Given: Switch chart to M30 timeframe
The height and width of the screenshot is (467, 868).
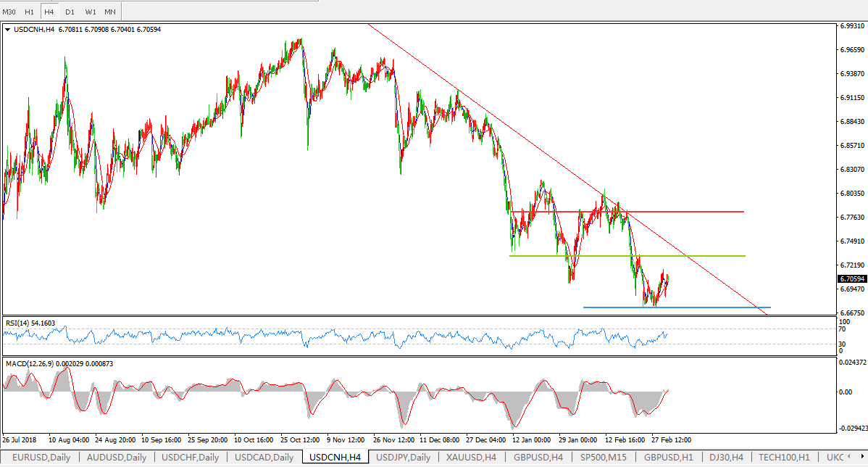Looking at the screenshot, I should tap(9, 12).
